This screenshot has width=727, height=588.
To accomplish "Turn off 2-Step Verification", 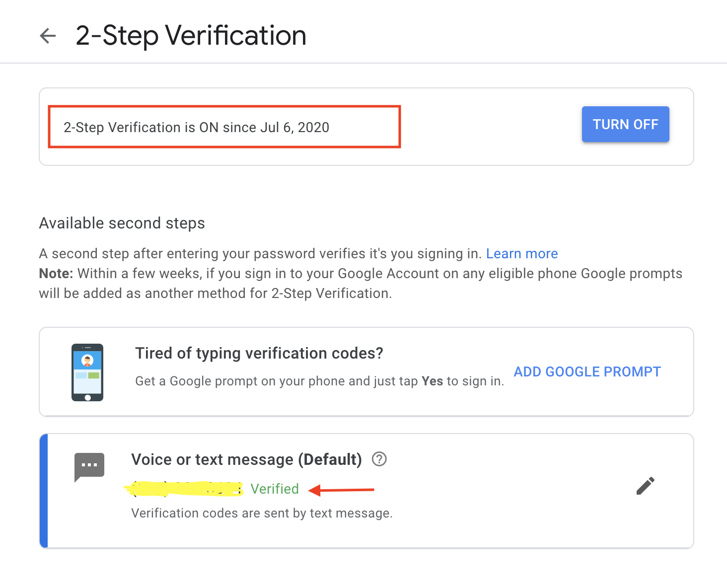I will (625, 124).
